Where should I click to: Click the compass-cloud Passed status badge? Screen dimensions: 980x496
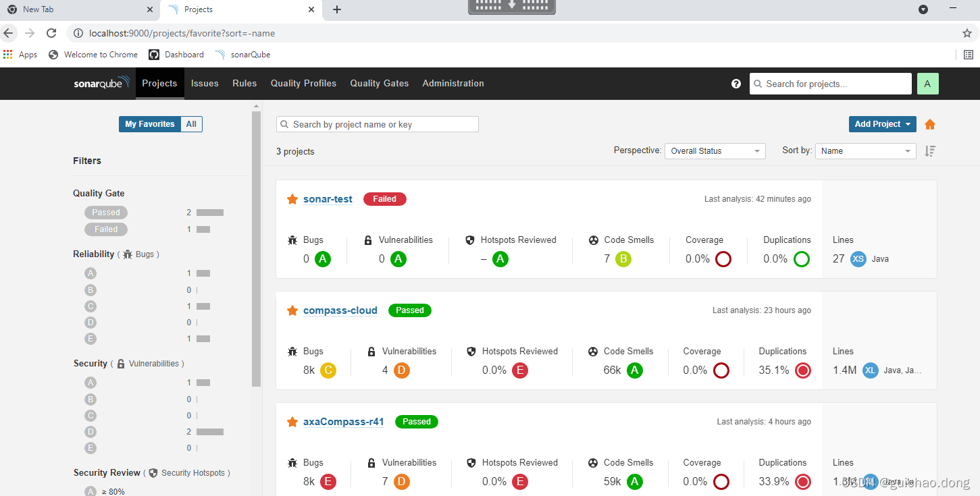pyautogui.click(x=410, y=310)
